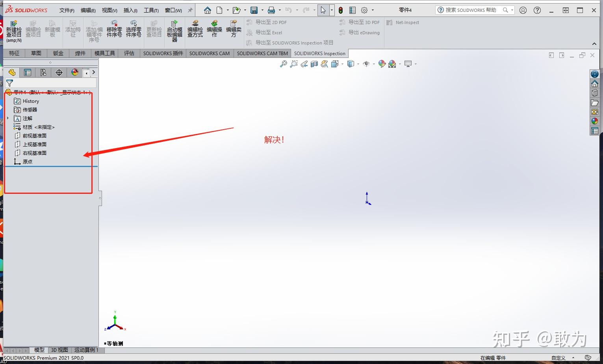Open the 插入(I) menu

[x=130, y=10]
